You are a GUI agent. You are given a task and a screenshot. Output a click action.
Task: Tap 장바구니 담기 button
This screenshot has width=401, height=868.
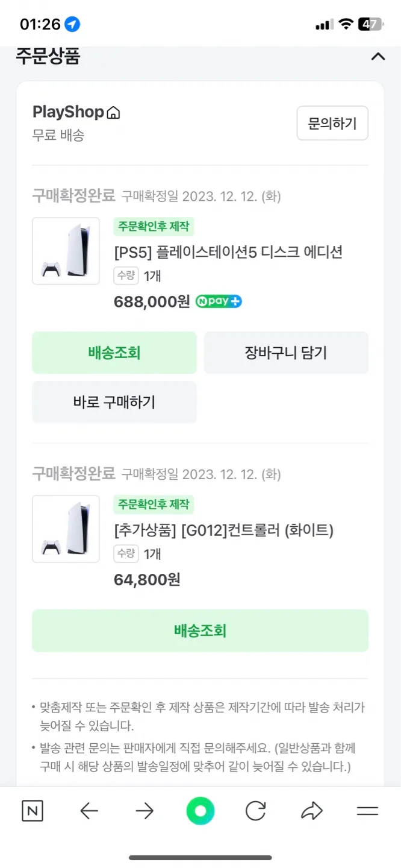click(286, 353)
